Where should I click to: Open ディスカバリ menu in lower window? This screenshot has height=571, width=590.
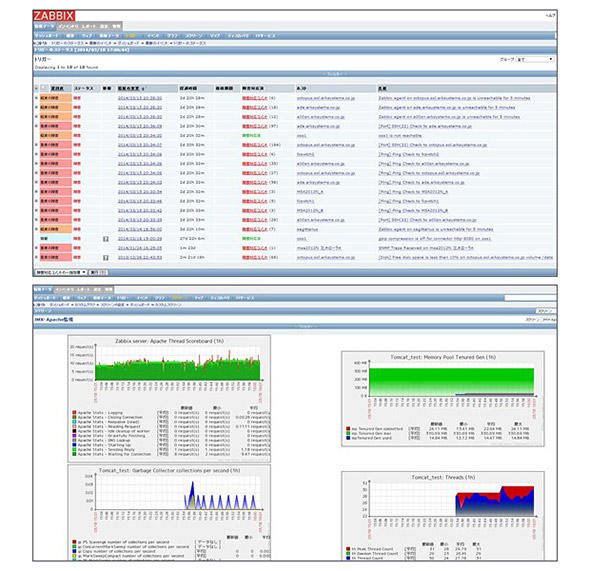(x=219, y=298)
